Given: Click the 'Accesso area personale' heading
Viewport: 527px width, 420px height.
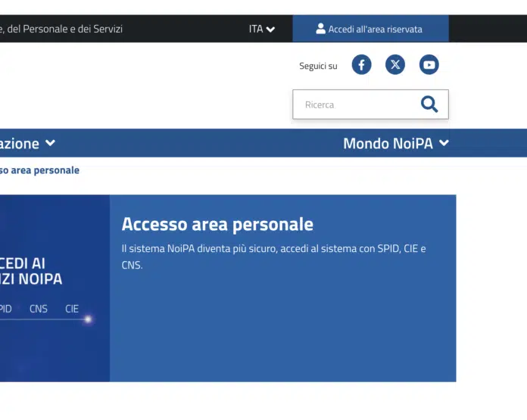Looking at the screenshot, I should click(217, 224).
